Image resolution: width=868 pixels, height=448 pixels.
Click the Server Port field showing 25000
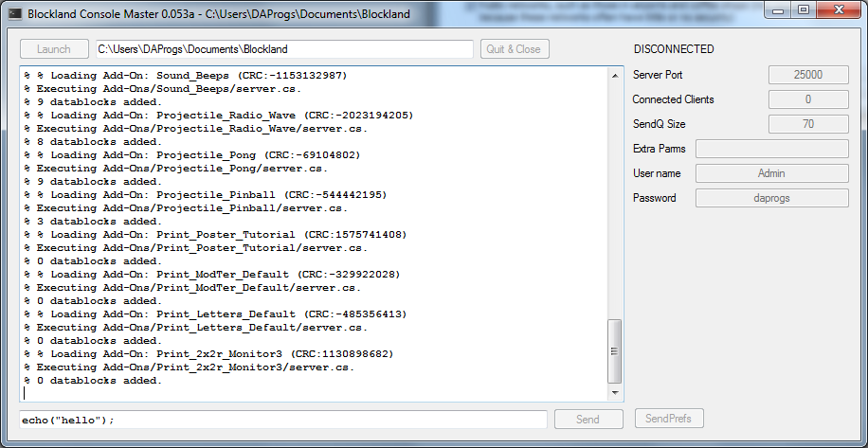(x=808, y=75)
